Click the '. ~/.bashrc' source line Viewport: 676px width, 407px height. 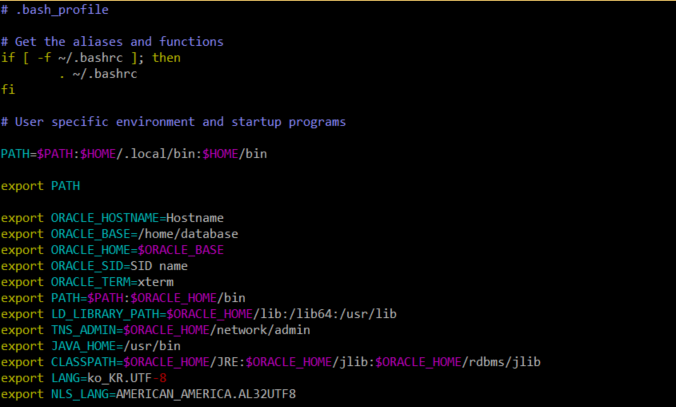tap(98, 74)
